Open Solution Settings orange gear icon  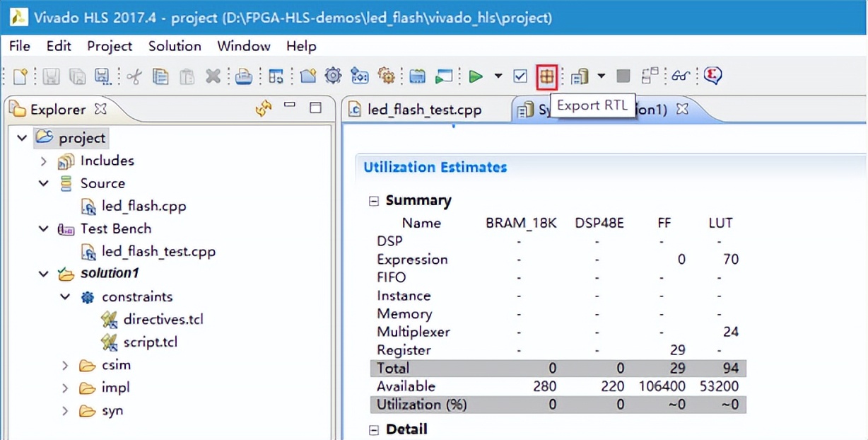386,76
